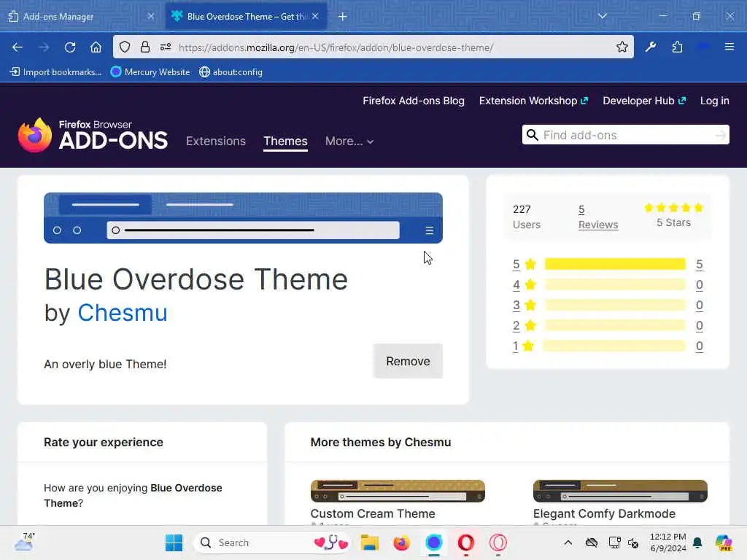Screen dimensions: 747x560
Task: Open the browser home page icon
Action: click(96, 47)
